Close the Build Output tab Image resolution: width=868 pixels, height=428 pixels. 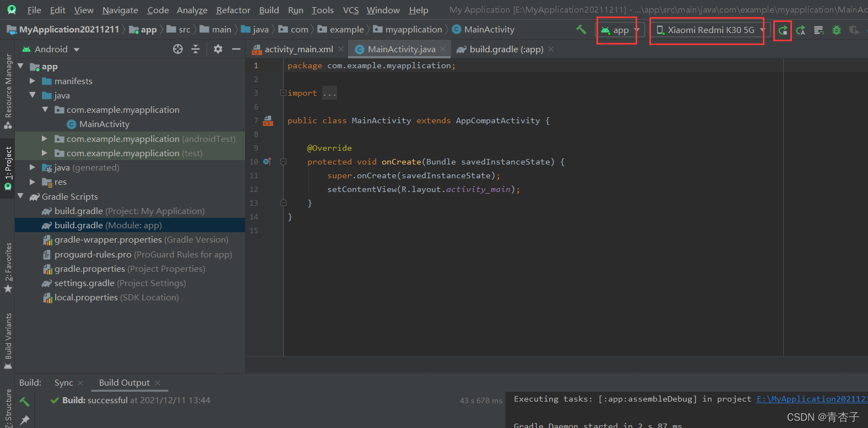[158, 383]
